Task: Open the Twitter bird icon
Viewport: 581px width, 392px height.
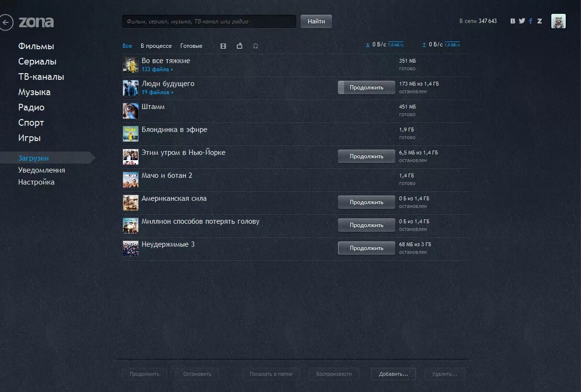Action: point(522,21)
